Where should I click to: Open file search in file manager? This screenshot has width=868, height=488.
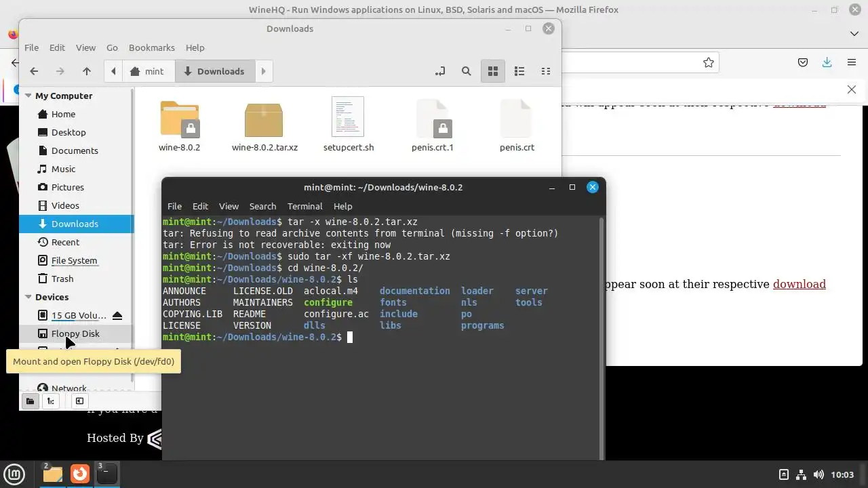tap(467, 71)
